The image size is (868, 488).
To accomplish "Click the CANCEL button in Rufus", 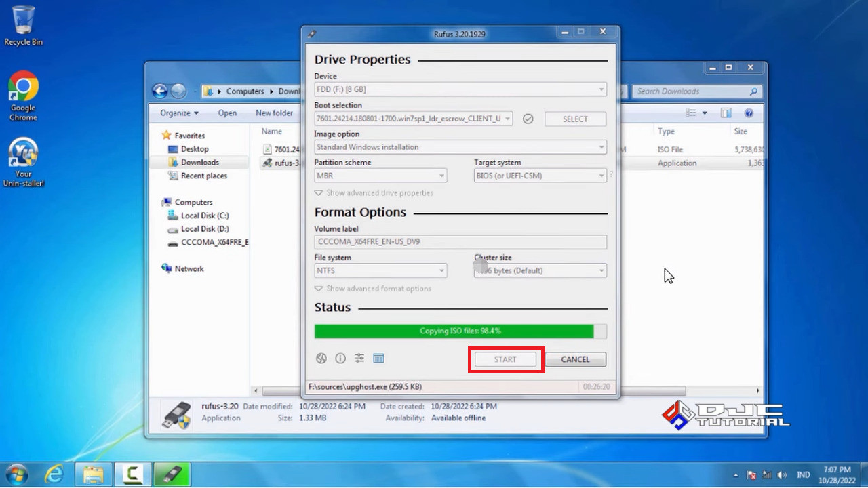I will pyautogui.click(x=575, y=359).
